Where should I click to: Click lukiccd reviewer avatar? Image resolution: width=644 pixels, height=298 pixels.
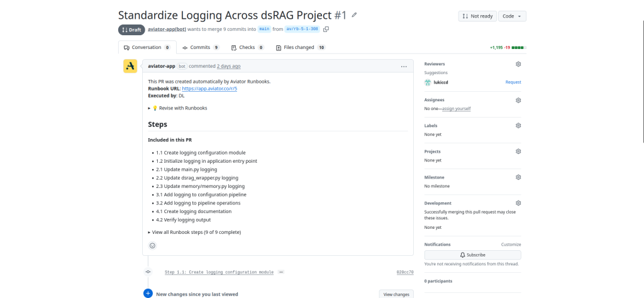pyautogui.click(x=428, y=82)
